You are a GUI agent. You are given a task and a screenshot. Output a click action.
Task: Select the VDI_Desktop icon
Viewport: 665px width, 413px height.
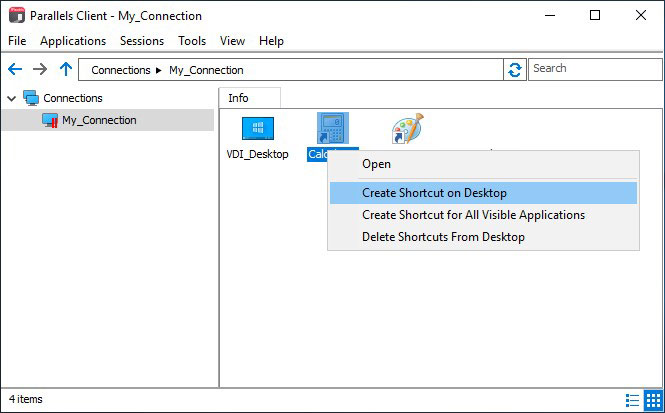click(258, 129)
